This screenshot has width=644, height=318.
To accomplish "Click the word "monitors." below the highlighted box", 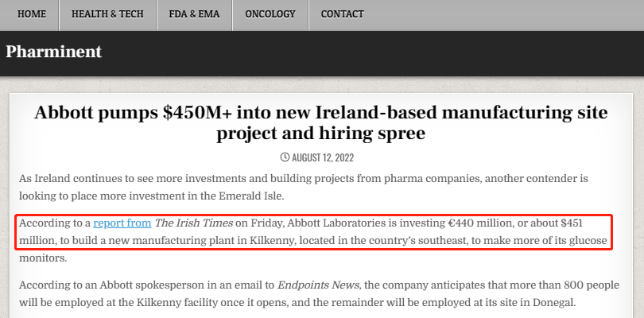I will point(43,258).
